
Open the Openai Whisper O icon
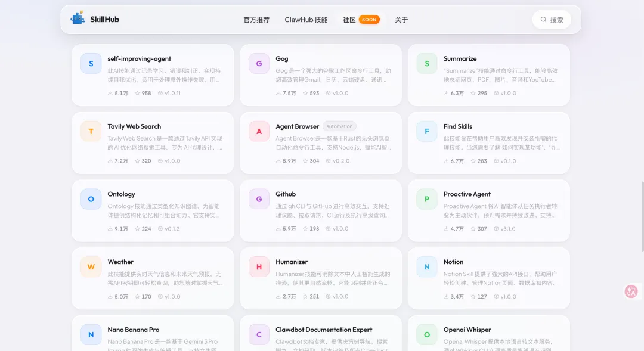click(427, 334)
